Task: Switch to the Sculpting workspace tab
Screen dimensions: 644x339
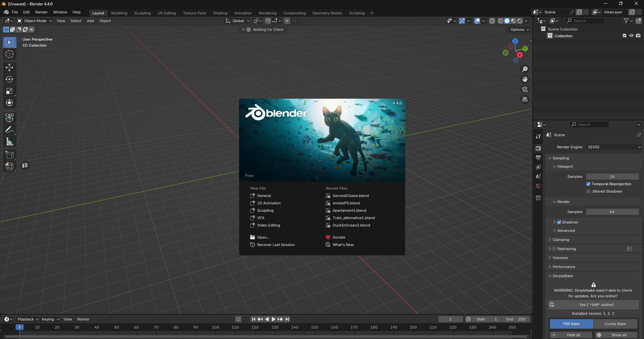Action: (x=142, y=13)
